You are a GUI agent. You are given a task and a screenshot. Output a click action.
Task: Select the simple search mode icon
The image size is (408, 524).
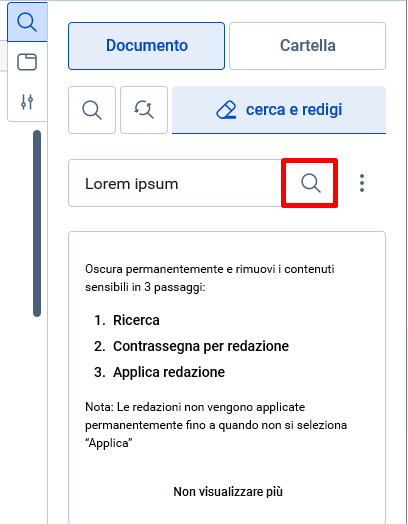point(92,110)
